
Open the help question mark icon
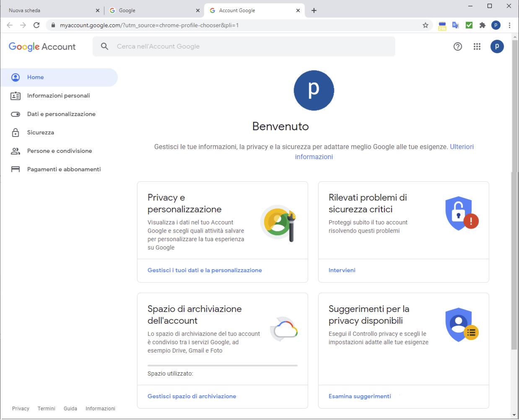pyautogui.click(x=458, y=46)
